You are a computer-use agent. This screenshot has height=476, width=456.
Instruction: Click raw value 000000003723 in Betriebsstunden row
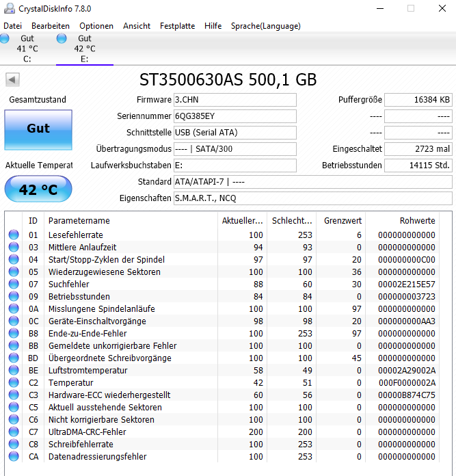[x=407, y=297]
